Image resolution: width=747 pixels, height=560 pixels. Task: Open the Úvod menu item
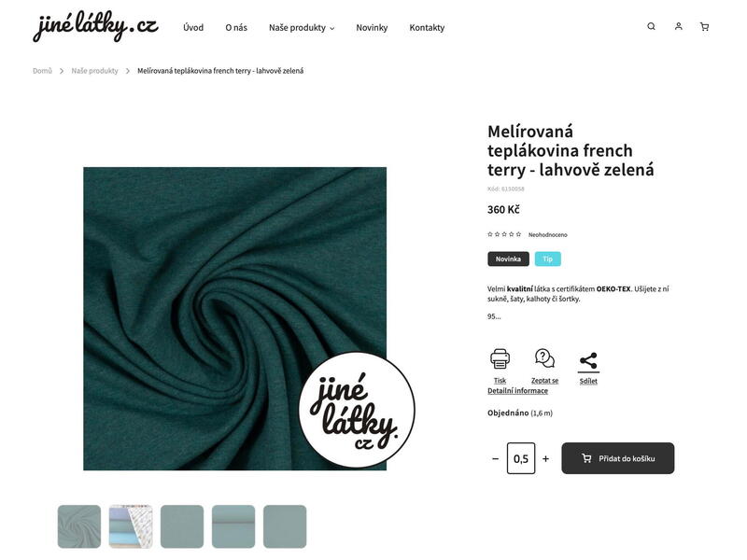[x=193, y=28]
